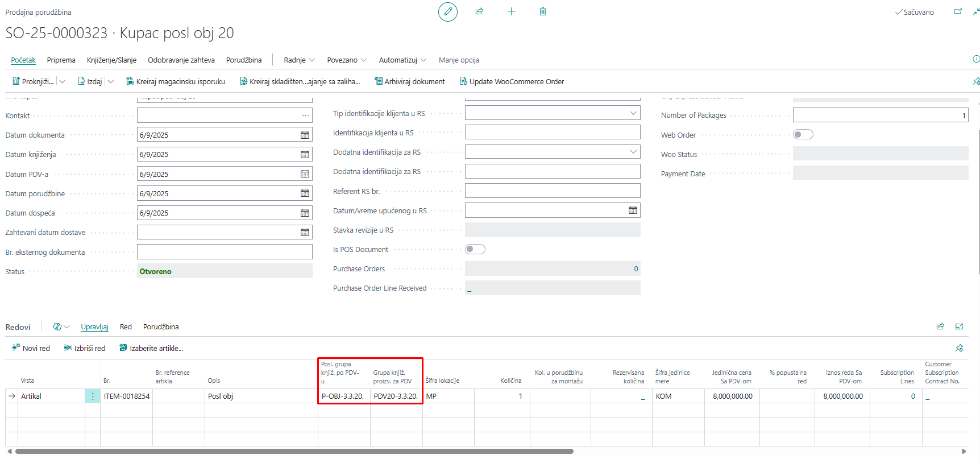Expand Tip identifikacije klijenta u RS dropdown
Screen dimensions: 980x463
633,113
